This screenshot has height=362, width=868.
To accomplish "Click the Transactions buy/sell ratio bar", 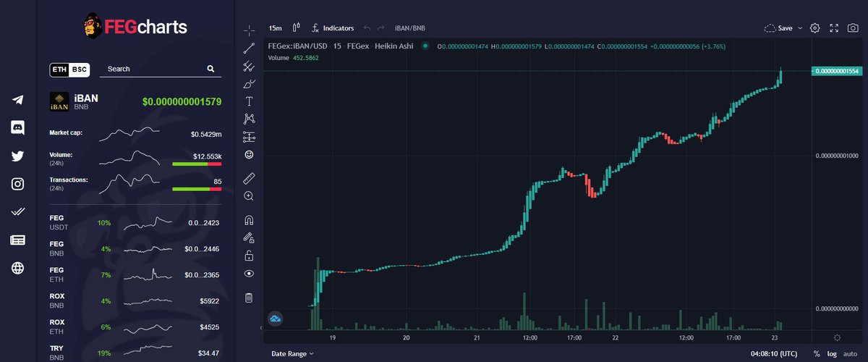I will (x=197, y=190).
